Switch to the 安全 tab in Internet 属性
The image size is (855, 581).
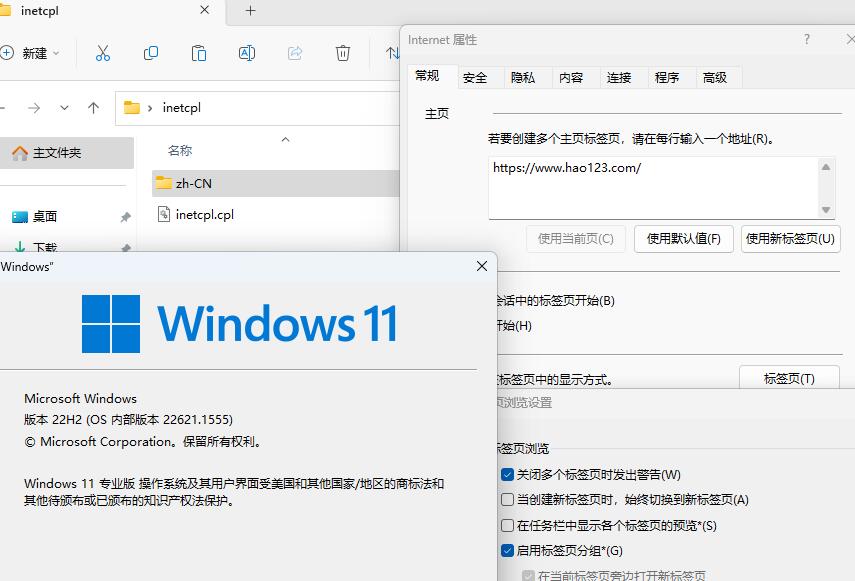tap(475, 78)
